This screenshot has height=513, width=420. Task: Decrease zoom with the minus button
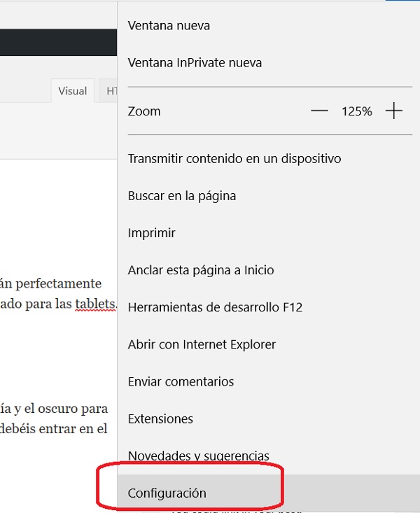319,111
